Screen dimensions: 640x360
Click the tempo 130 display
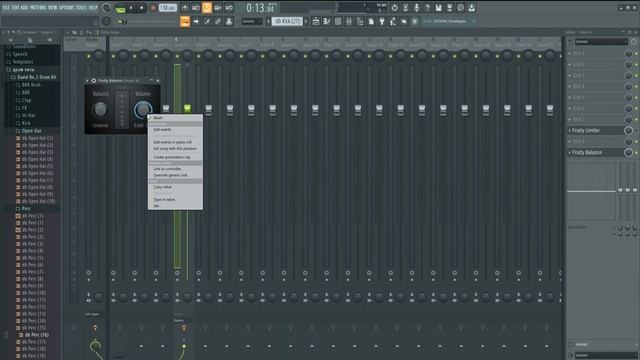[x=167, y=8]
